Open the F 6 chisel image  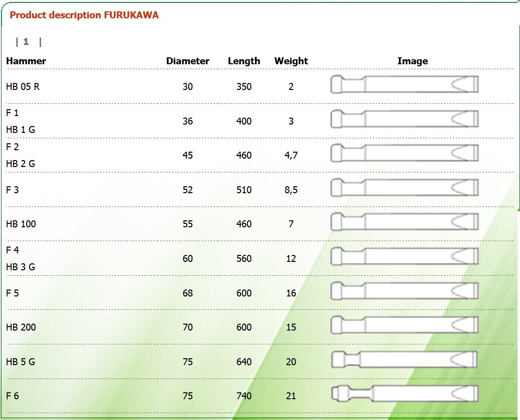coord(405,393)
